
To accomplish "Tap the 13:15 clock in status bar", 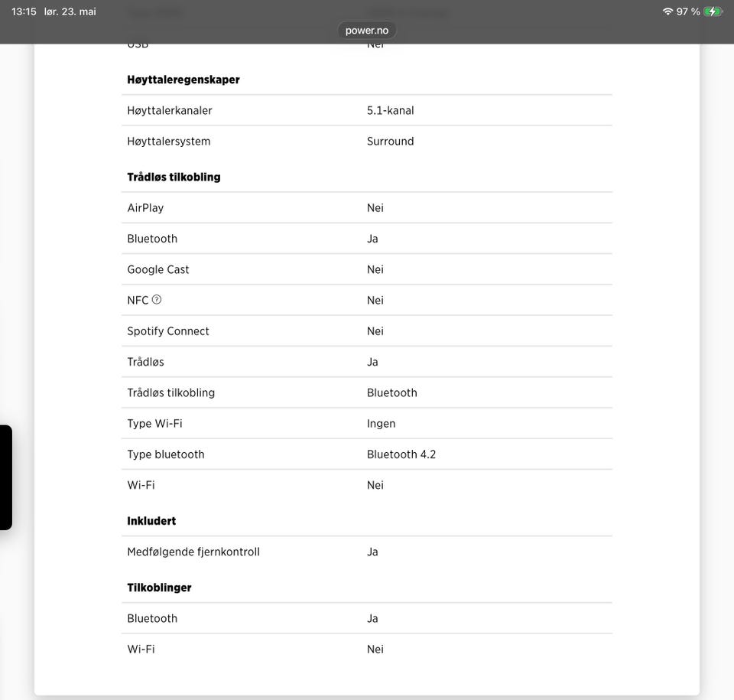I will 24,11.
